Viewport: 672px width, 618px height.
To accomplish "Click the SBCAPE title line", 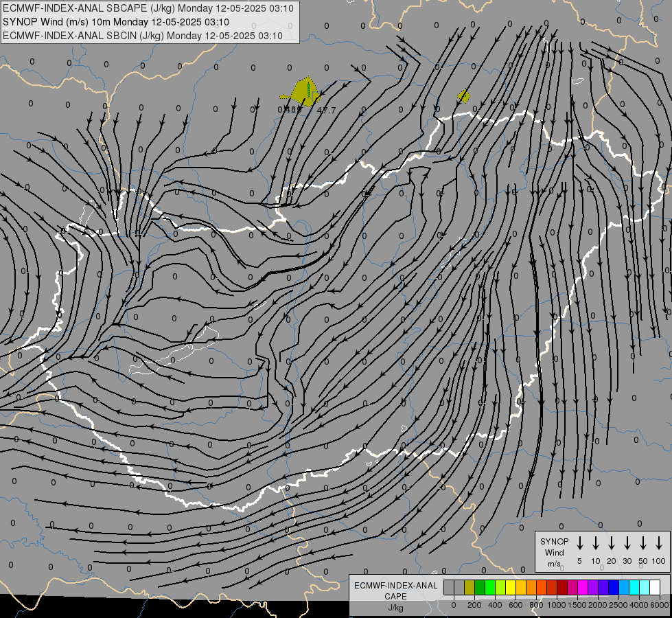I will 148,8.
